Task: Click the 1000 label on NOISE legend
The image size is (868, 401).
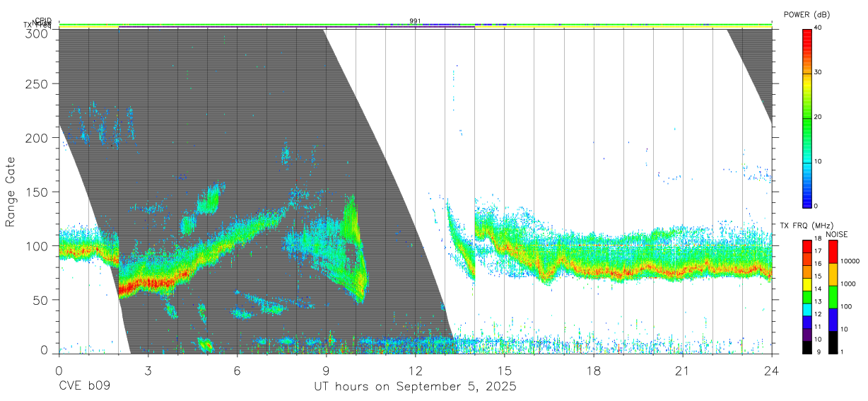Action: pos(848,284)
